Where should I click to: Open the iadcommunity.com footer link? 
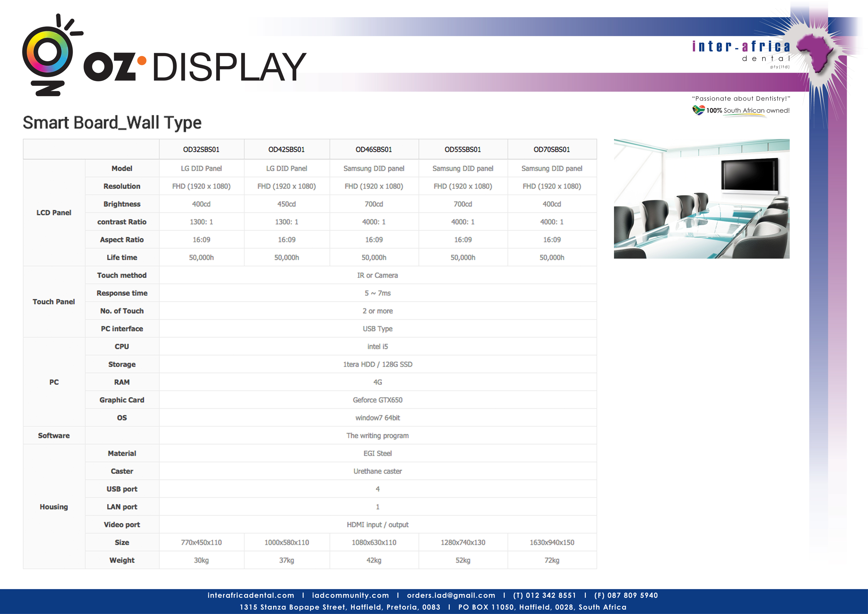click(350, 595)
